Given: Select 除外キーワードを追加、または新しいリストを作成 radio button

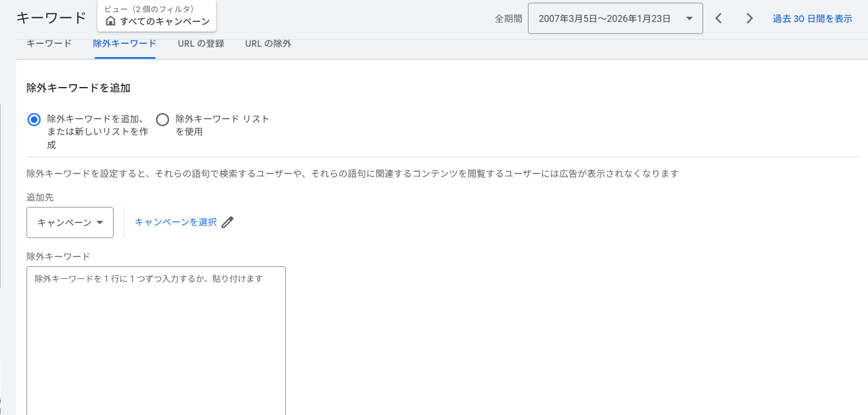Looking at the screenshot, I should 34,119.
